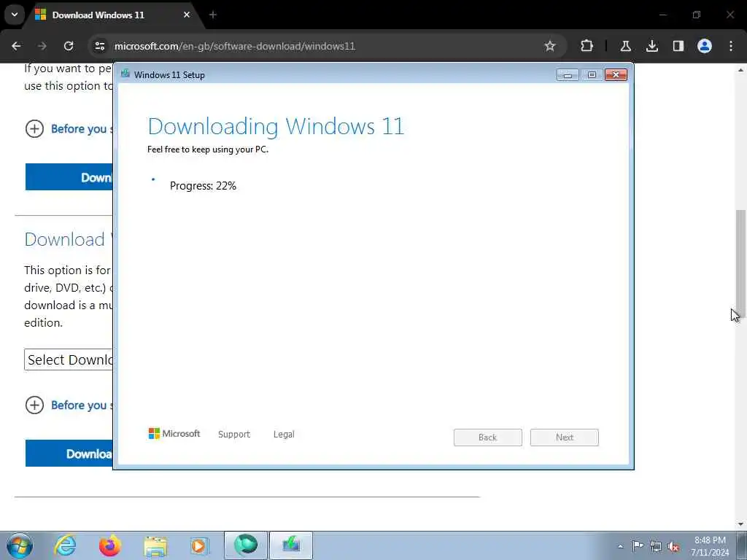Toggle the browser side panel icon
Screen dimensions: 747x560
[678, 46]
